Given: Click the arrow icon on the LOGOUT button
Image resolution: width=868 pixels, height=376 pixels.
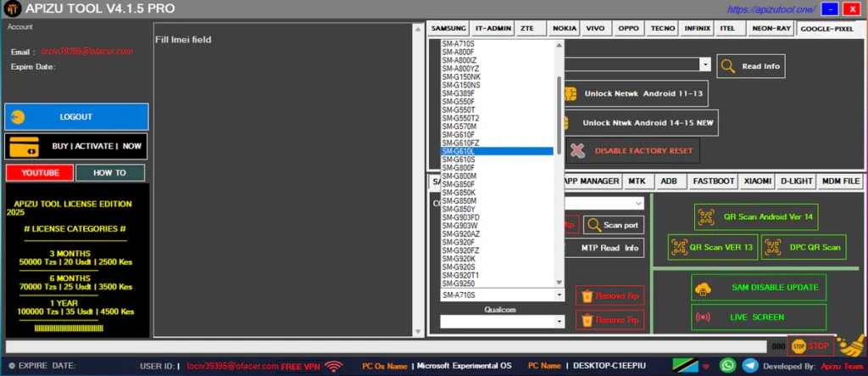Looking at the screenshot, I should tap(18, 117).
